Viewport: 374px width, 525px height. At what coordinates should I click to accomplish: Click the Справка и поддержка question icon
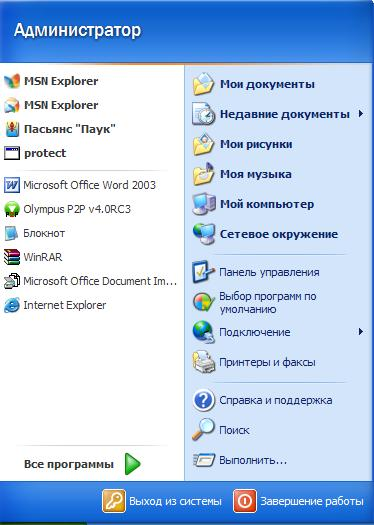pyautogui.click(x=204, y=400)
